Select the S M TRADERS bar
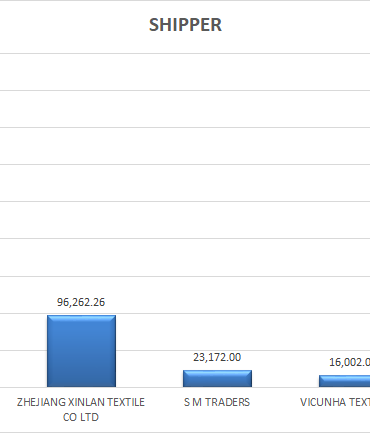 pyautogui.click(x=217, y=378)
